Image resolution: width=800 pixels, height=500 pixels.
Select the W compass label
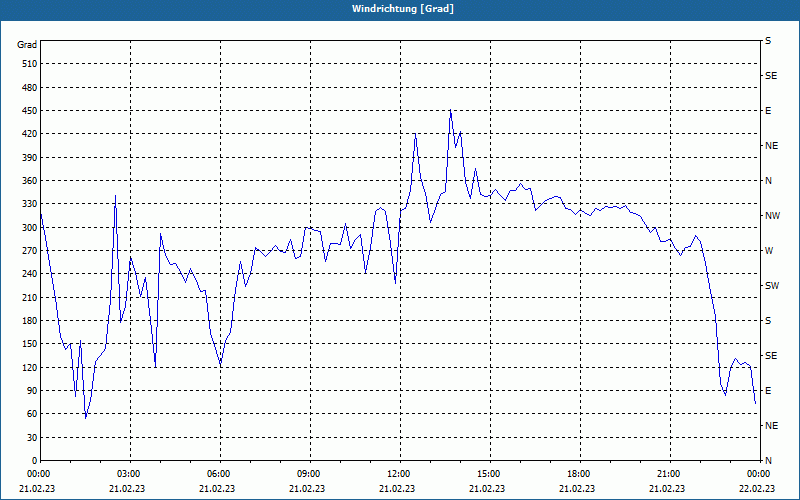769,251
